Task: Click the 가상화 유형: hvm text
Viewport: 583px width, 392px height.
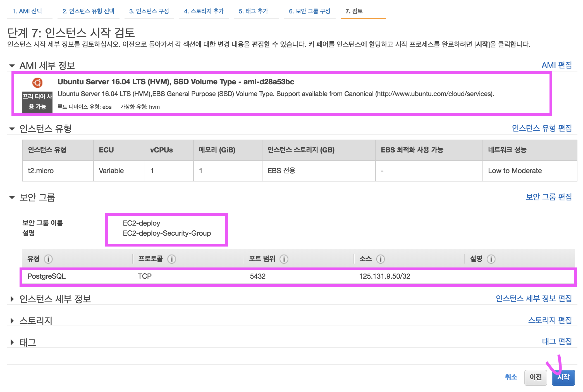Action: coord(140,107)
